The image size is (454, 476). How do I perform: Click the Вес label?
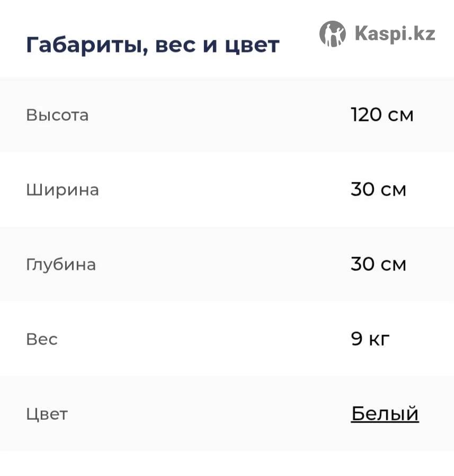tap(42, 339)
